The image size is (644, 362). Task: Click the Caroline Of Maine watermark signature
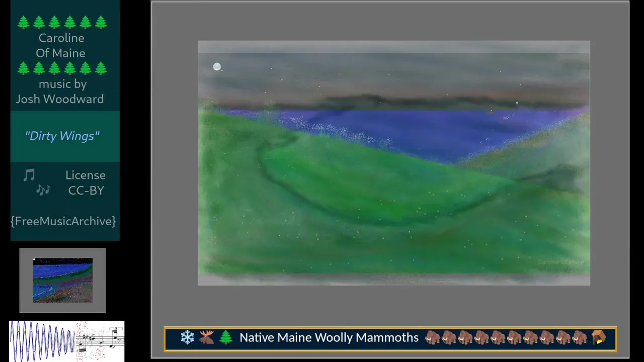[561, 262]
